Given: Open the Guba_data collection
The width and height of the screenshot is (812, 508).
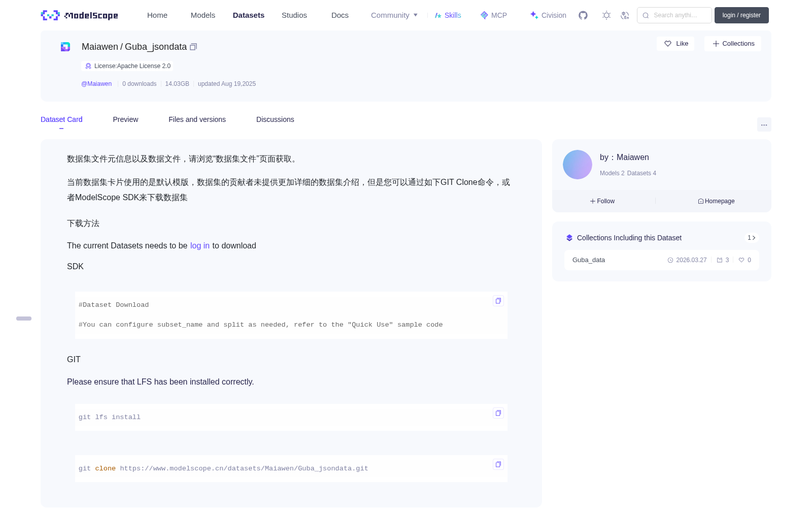Looking at the screenshot, I should coord(589,260).
